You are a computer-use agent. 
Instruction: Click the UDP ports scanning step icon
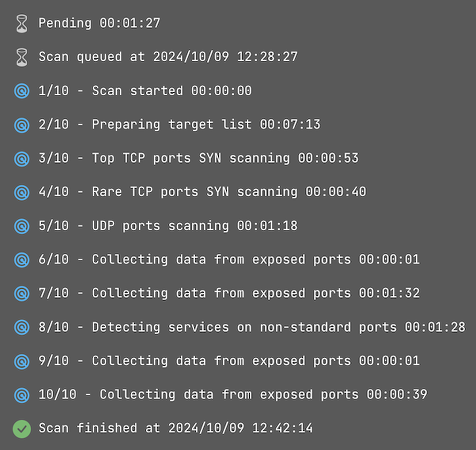(21, 226)
